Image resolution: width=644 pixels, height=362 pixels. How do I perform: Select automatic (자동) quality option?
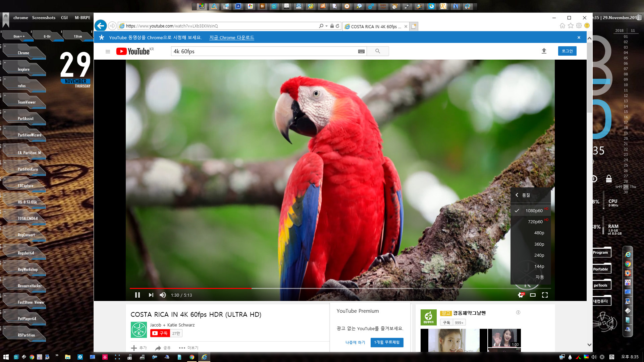click(x=531, y=277)
